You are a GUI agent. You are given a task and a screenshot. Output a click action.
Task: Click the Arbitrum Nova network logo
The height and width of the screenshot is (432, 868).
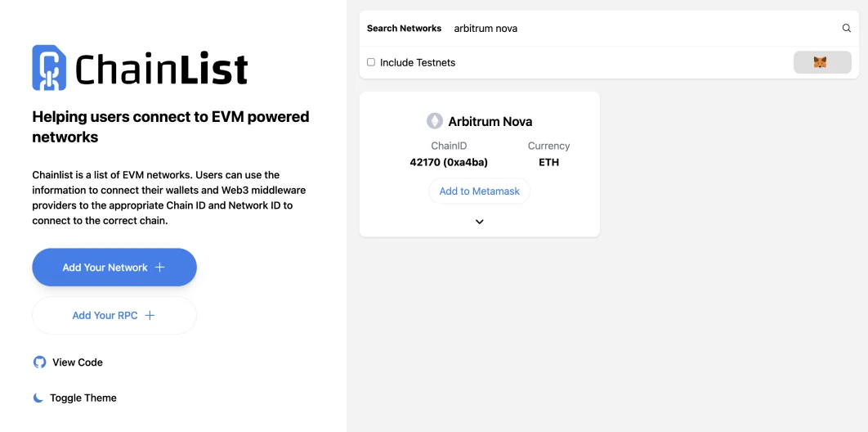click(x=435, y=121)
